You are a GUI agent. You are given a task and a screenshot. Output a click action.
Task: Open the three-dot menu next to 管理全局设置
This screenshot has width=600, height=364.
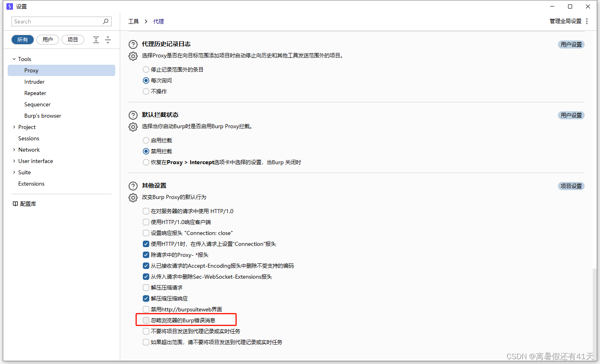pos(587,21)
